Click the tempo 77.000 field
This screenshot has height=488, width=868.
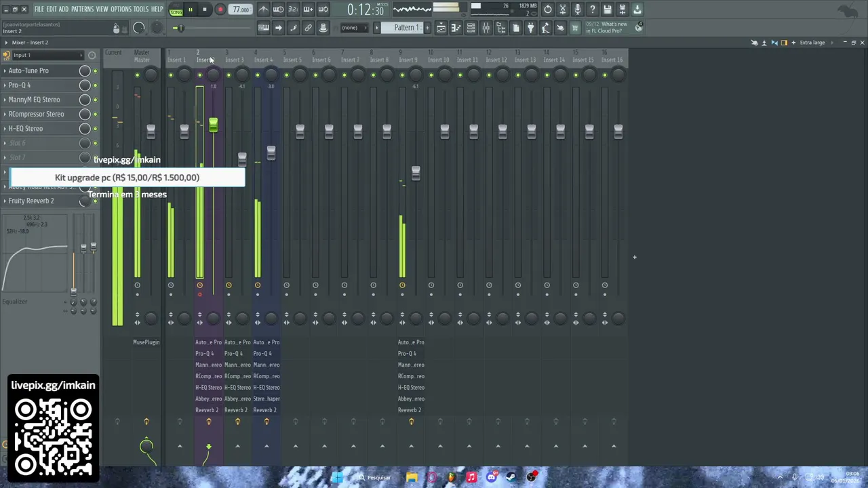241,9
